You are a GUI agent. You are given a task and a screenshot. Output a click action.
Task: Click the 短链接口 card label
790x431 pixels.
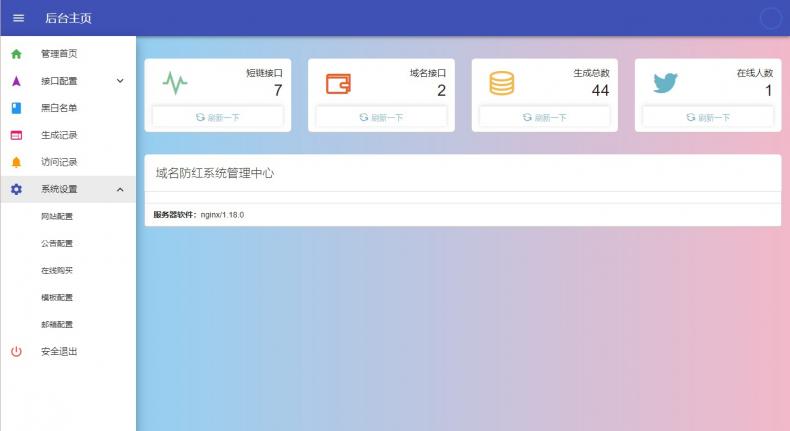(x=265, y=73)
